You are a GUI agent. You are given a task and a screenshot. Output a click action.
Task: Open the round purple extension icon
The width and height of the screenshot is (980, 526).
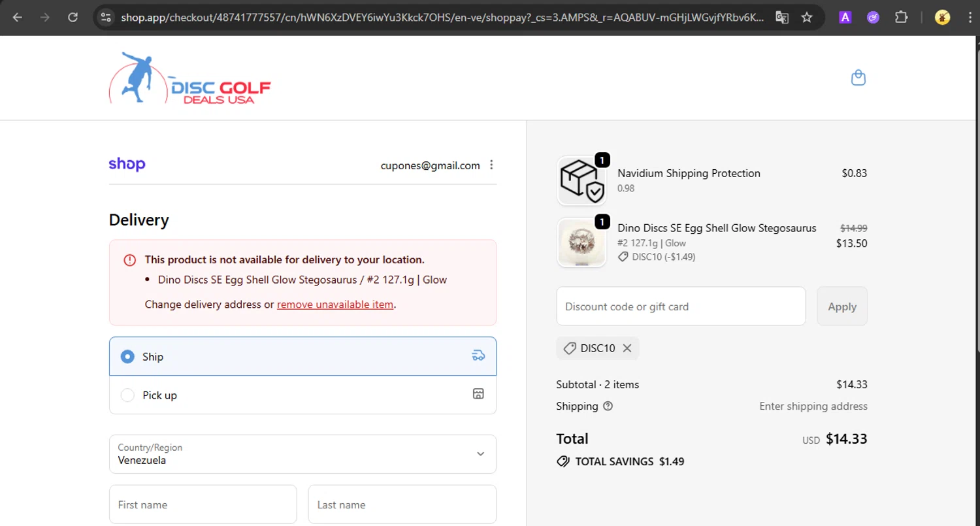click(874, 18)
